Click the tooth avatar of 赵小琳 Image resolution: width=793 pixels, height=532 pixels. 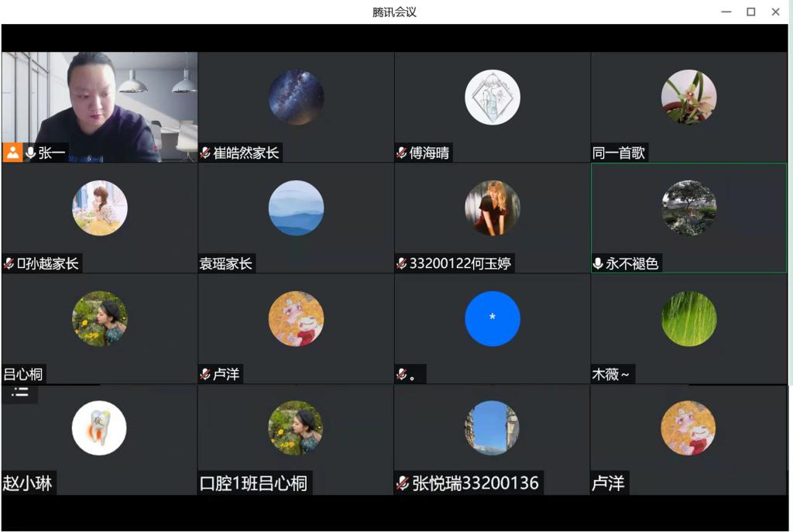[x=99, y=427]
